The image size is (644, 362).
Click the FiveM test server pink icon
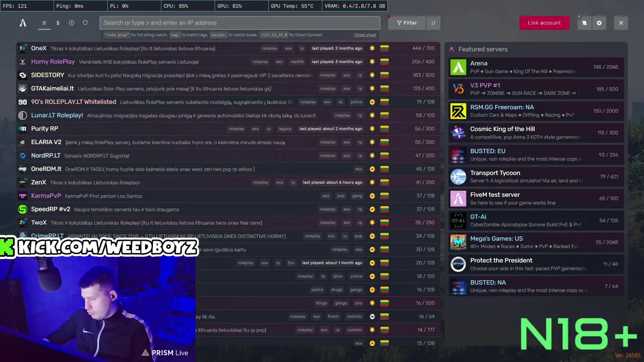(458, 199)
